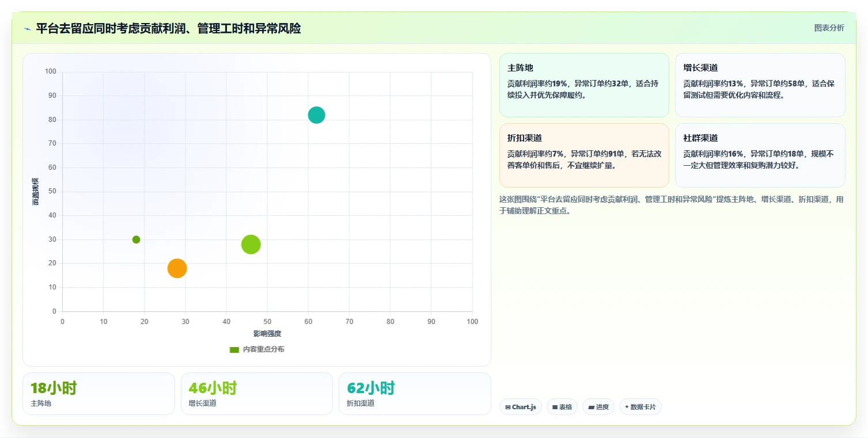868x438 pixels.
Task: Open the 社群渠道 info card
Action: coord(760,155)
